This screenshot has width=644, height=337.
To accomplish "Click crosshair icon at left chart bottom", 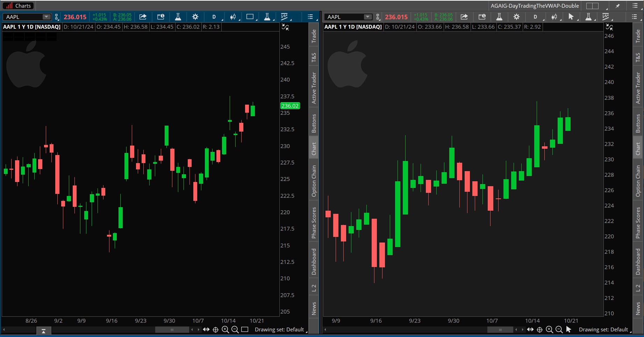I will click(216, 330).
